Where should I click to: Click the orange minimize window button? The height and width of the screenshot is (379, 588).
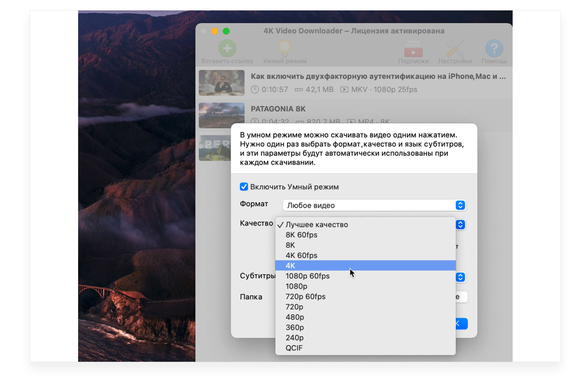tap(215, 31)
